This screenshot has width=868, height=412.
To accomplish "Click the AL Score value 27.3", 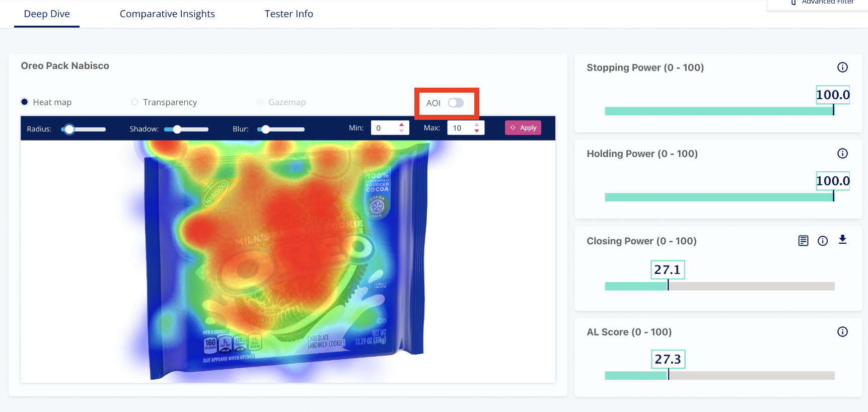I will 668,359.
